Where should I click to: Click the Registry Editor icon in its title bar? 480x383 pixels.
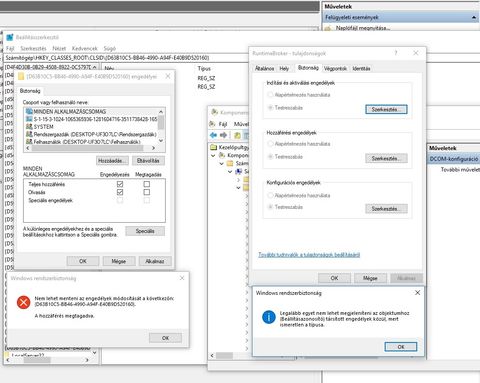(10, 37)
